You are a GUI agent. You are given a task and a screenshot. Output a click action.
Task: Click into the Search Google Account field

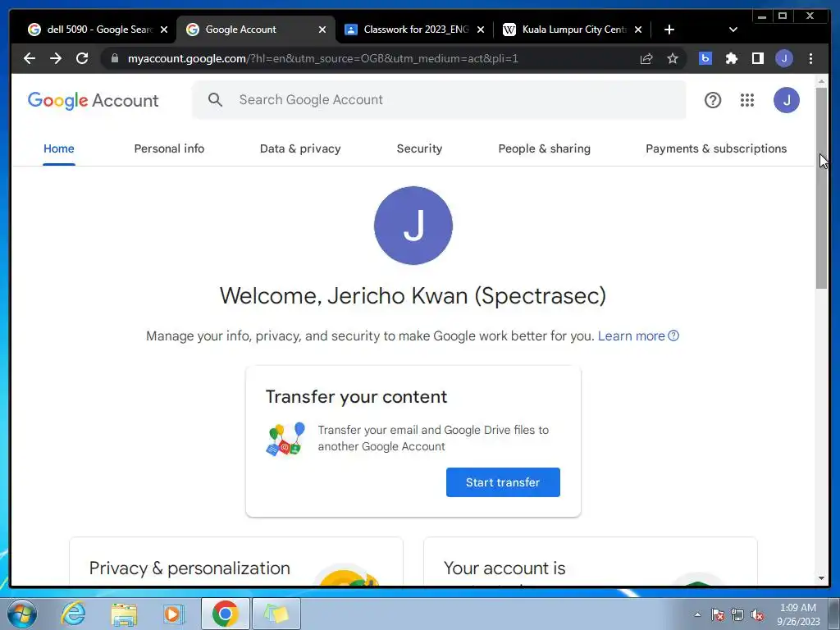440,99
